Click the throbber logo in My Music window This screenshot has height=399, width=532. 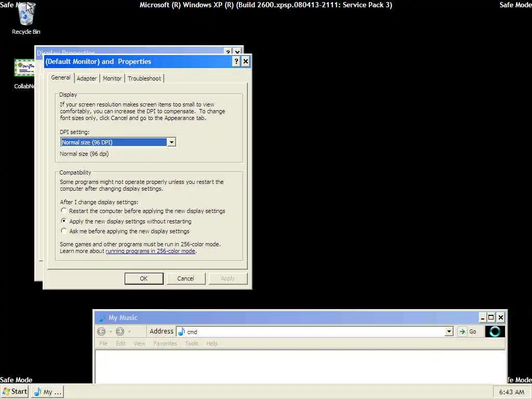click(495, 331)
